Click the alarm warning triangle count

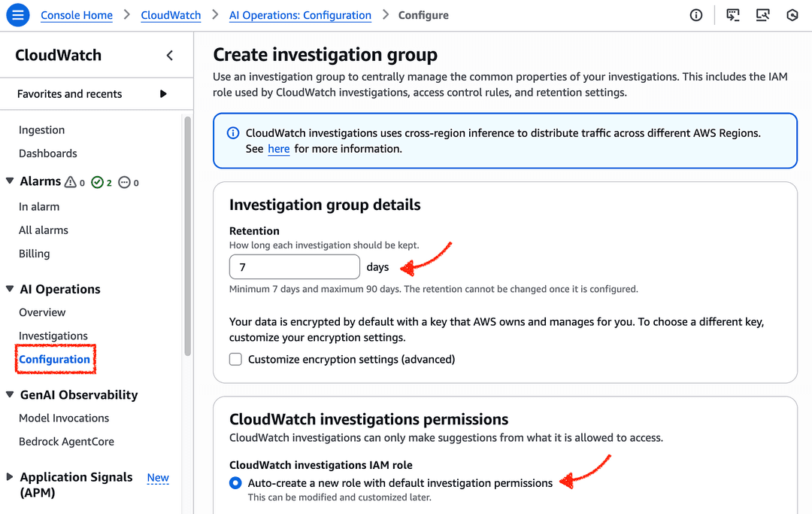tap(74, 182)
